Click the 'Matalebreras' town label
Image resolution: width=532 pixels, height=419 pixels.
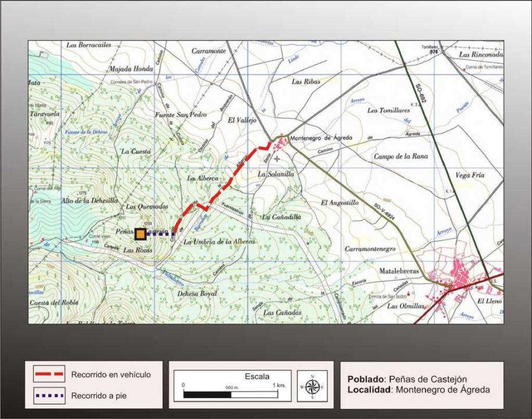click(399, 271)
